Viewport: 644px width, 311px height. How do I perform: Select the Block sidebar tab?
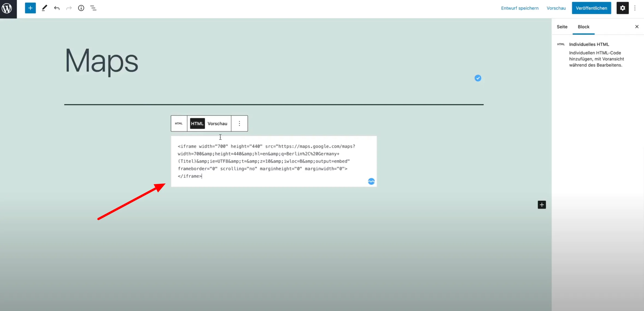point(583,27)
